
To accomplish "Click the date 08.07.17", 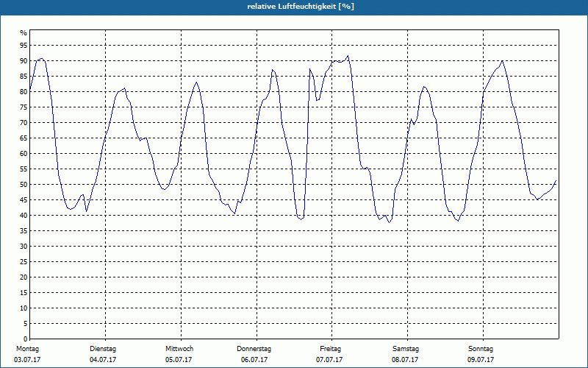I will 405,360.
